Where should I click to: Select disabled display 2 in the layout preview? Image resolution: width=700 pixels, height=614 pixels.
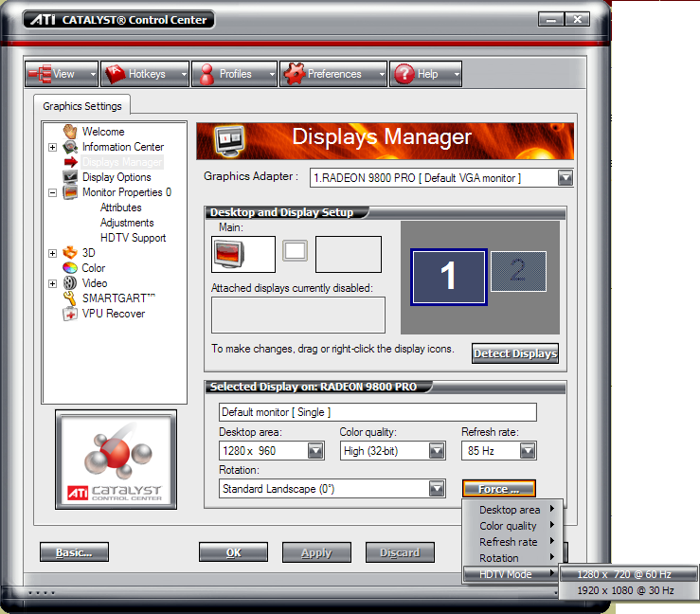(518, 272)
